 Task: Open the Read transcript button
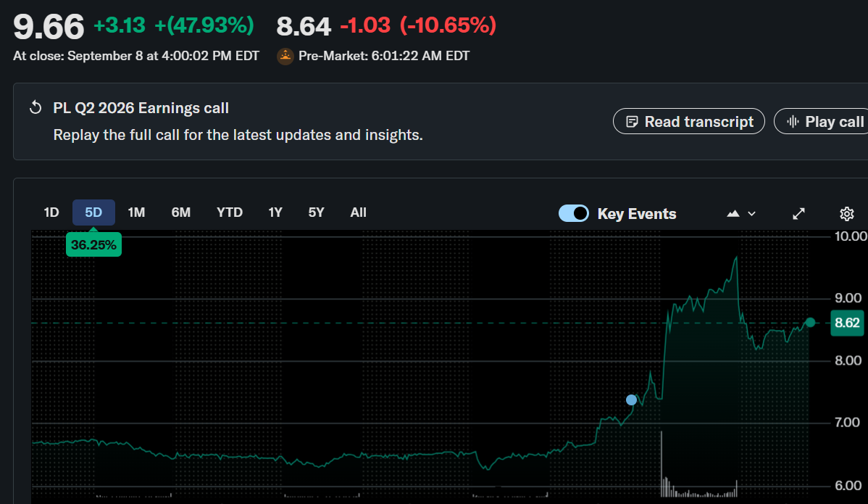click(x=688, y=121)
